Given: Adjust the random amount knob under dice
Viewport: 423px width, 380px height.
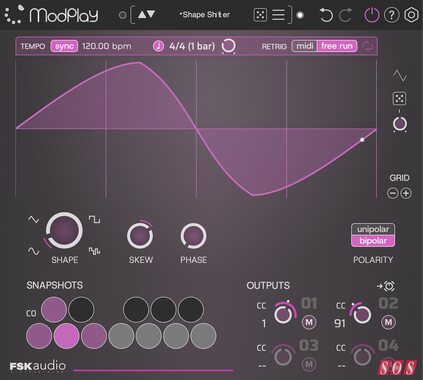Looking at the screenshot, I should [x=400, y=124].
